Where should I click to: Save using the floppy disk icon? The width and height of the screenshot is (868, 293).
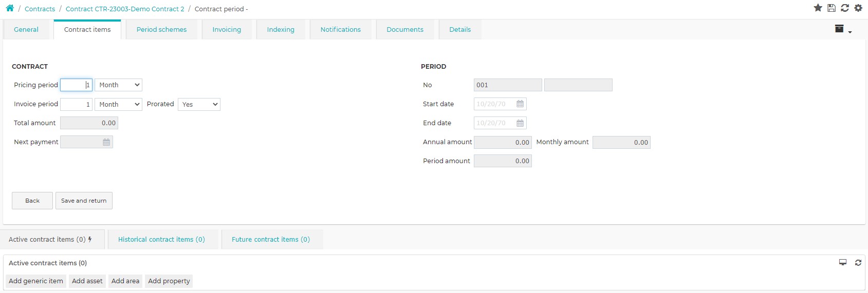(x=832, y=8)
